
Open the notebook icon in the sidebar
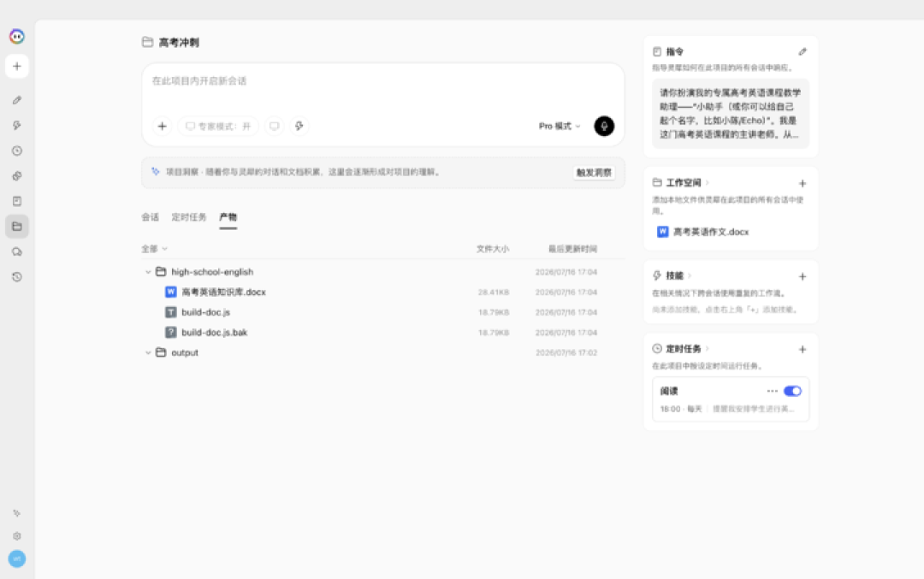coord(16,202)
